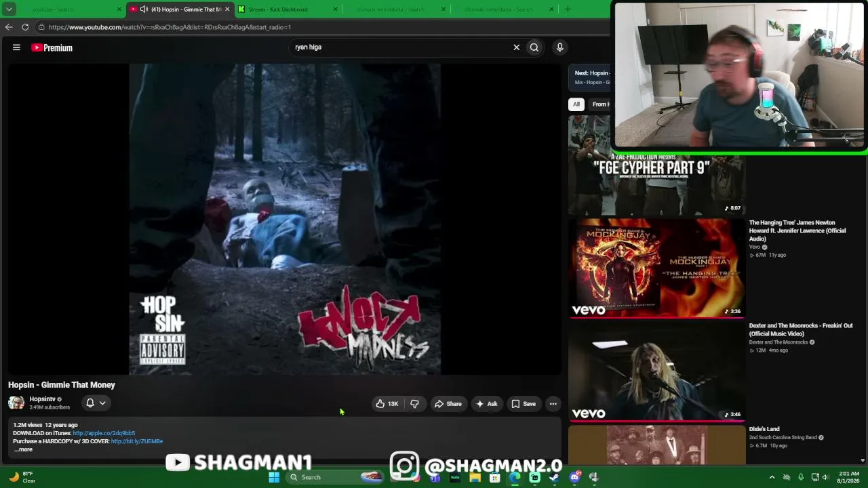868x488 pixels.
Task: Open the bit.ly hardcopy link
Action: point(137,441)
